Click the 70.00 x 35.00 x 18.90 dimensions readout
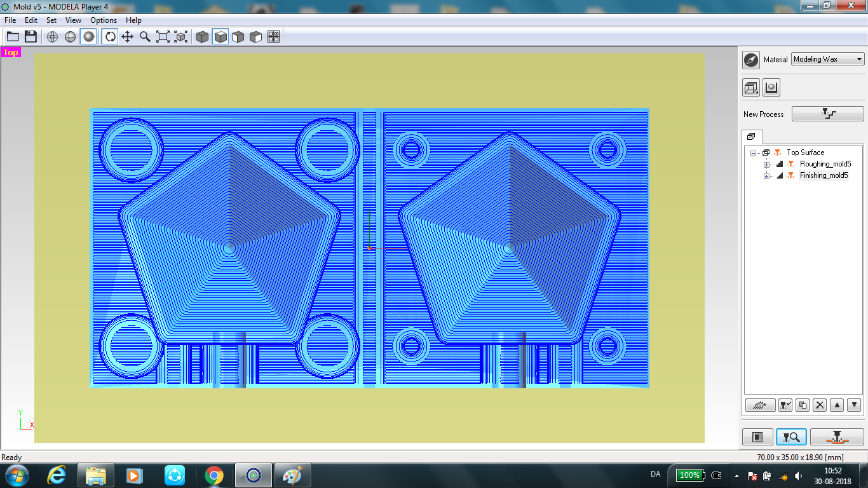The height and width of the screenshot is (488, 868). tap(800, 457)
